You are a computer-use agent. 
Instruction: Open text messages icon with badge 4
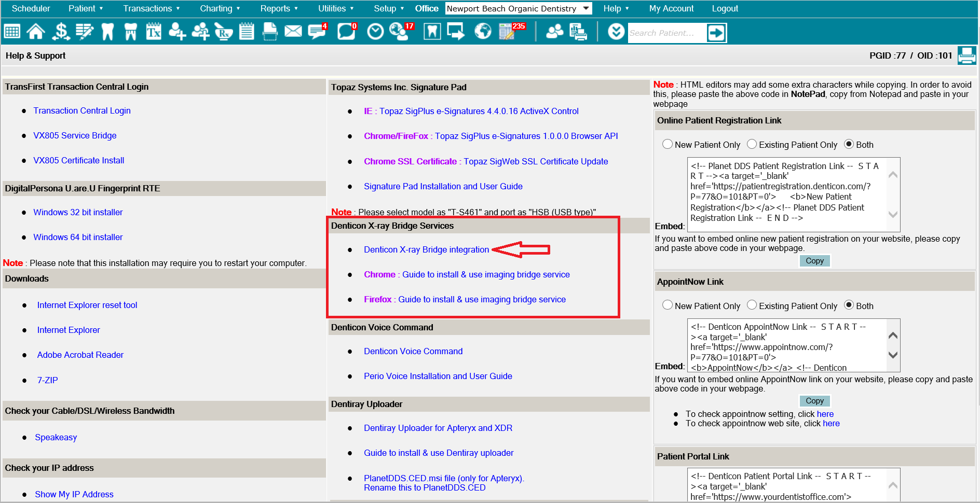(317, 32)
